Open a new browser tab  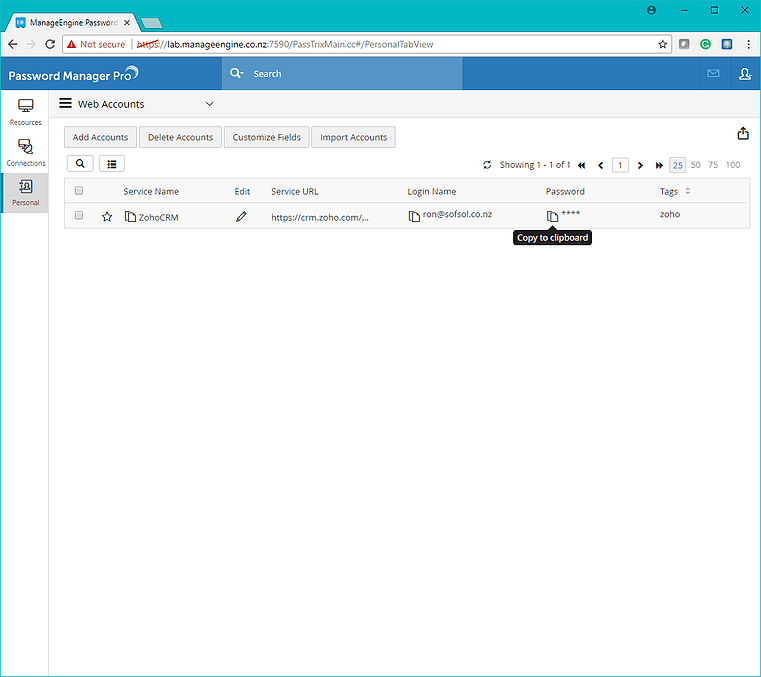click(x=151, y=23)
